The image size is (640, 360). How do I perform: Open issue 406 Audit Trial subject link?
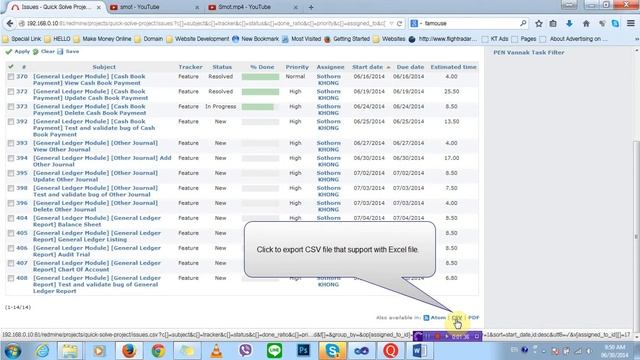(97, 251)
